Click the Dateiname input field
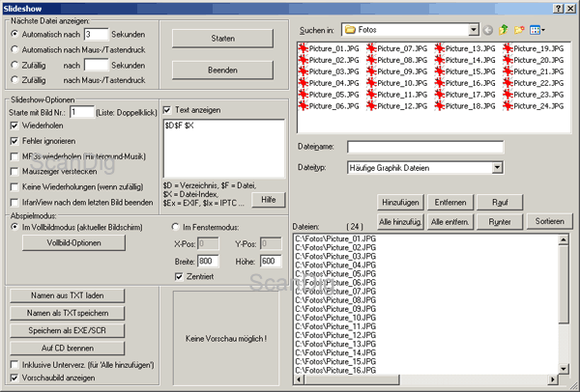 426,147
